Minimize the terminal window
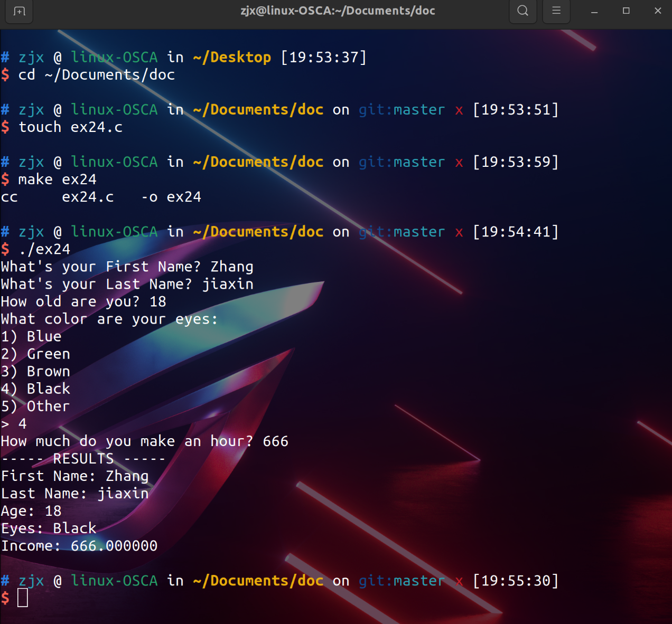The width and height of the screenshot is (672, 624). [594, 11]
